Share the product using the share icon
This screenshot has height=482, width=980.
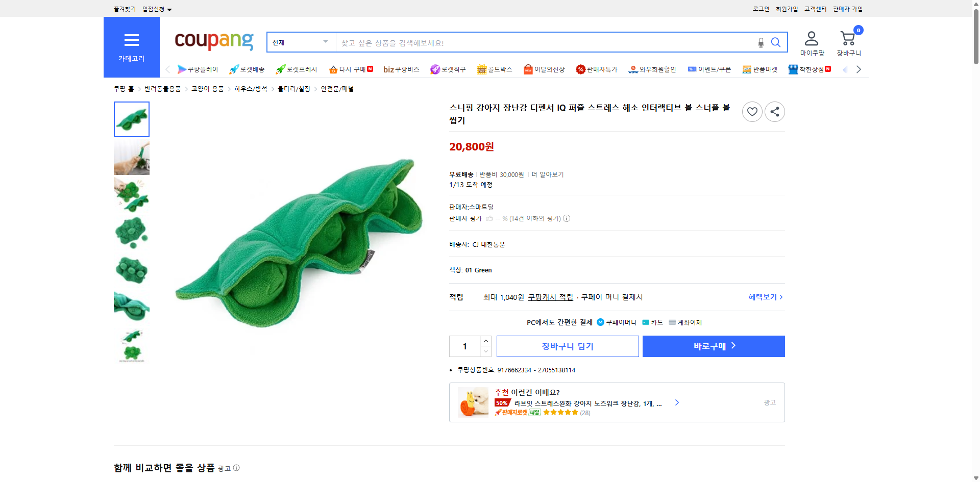(774, 111)
